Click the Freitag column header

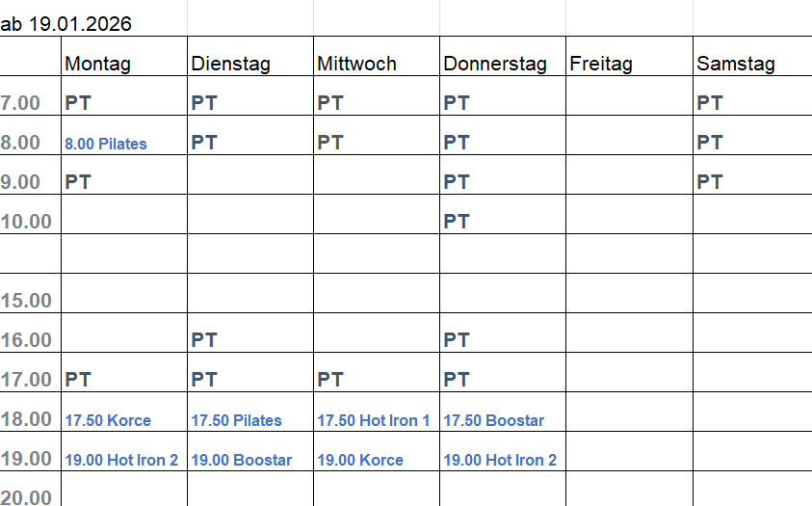[x=601, y=64]
